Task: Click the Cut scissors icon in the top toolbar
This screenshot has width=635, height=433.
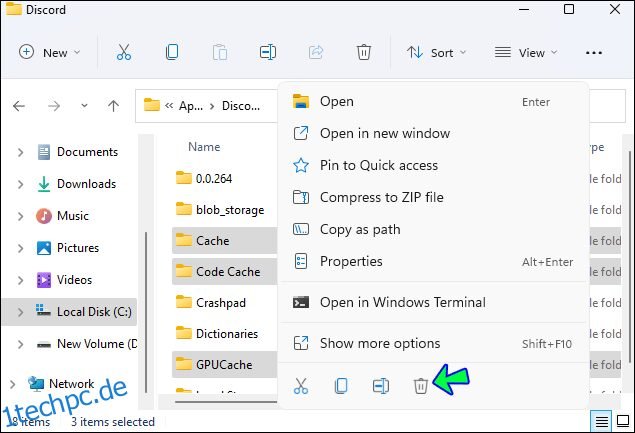Action: (124, 52)
